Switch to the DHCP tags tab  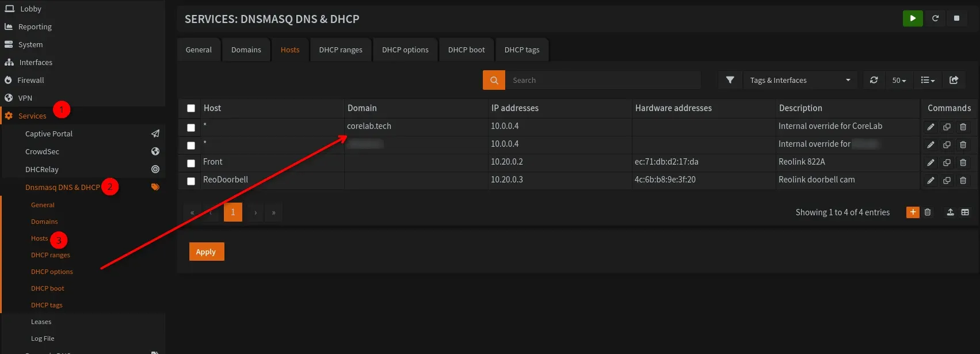pos(522,50)
